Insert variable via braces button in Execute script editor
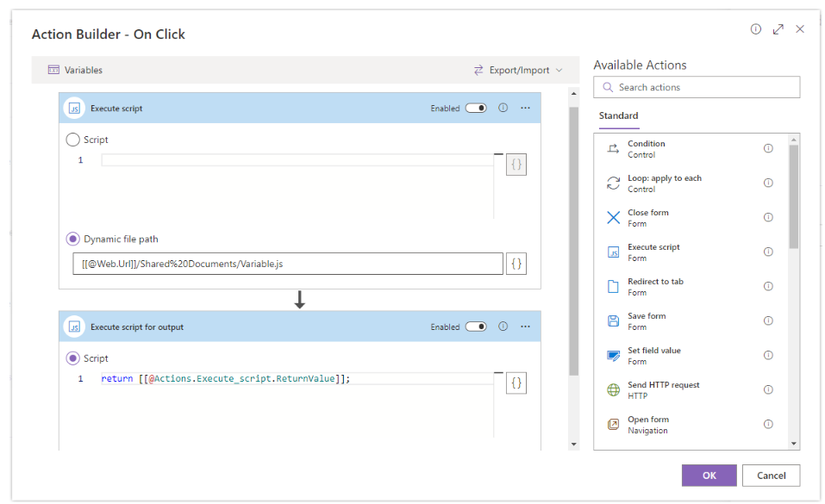This screenshot has width=825, height=504. (x=516, y=165)
